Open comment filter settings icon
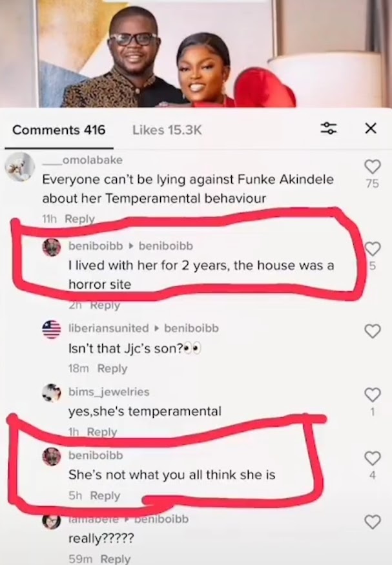This screenshot has width=392, height=565. [x=329, y=128]
